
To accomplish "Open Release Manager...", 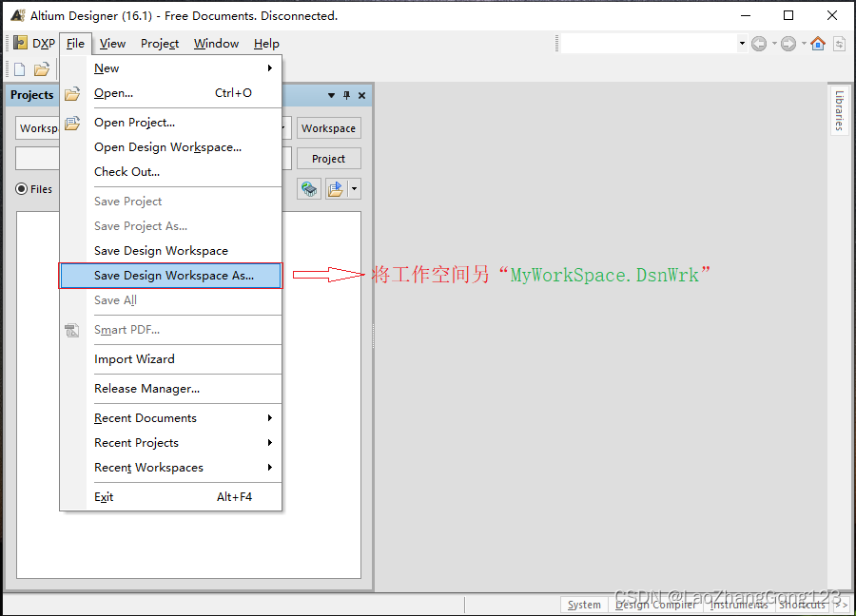I will (170, 389).
